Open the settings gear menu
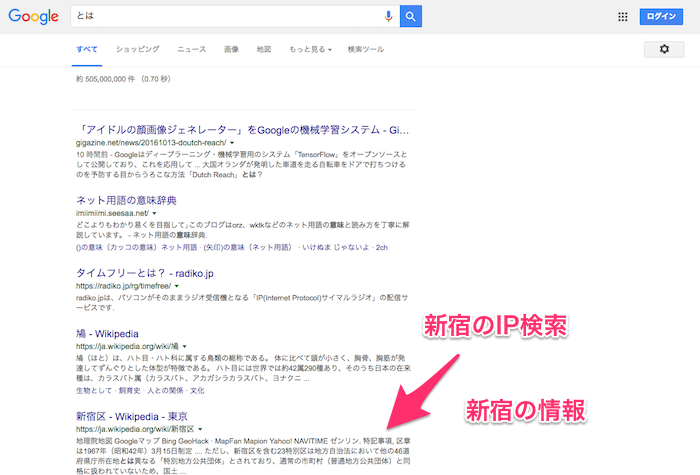The image size is (700, 475). point(664,49)
